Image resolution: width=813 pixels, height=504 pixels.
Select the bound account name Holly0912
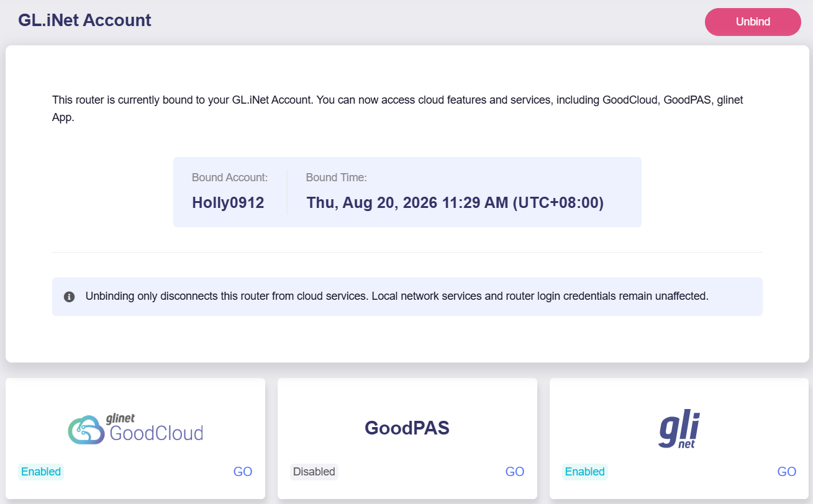tap(228, 203)
